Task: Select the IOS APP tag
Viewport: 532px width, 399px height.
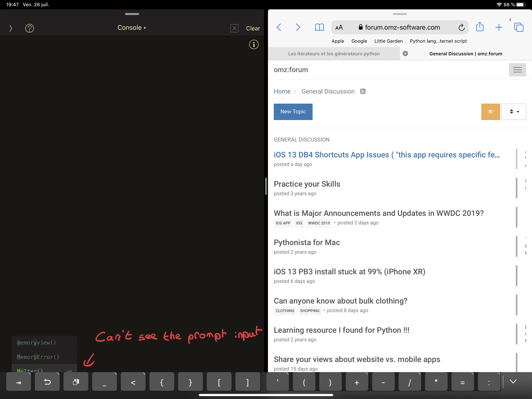Action: click(283, 223)
